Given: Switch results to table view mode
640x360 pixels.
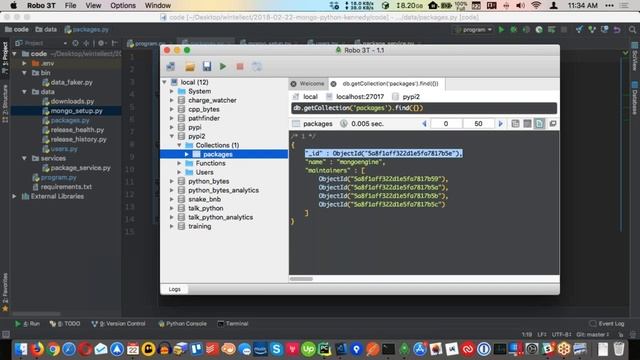Looking at the screenshot, I should [x=527, y=124].
